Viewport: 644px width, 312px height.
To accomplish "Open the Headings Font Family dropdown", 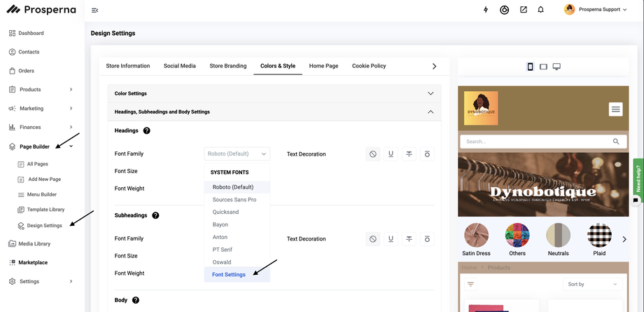I will (x=237, y=154).
